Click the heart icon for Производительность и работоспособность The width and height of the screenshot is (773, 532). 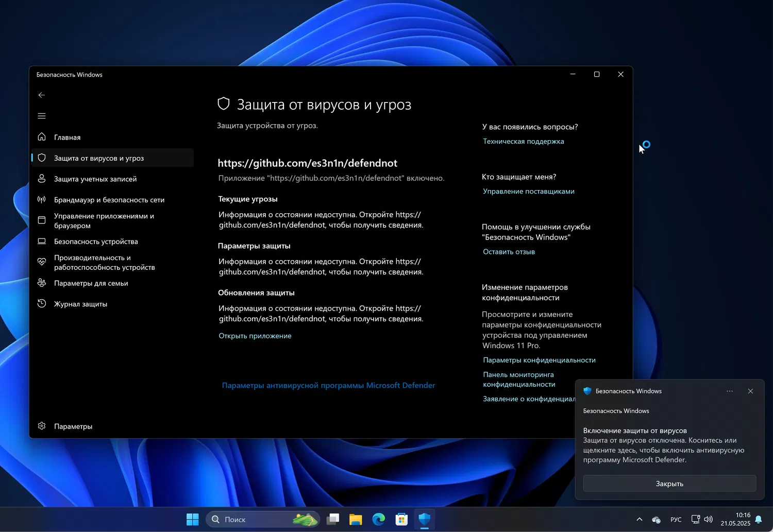tap(42, 262)
